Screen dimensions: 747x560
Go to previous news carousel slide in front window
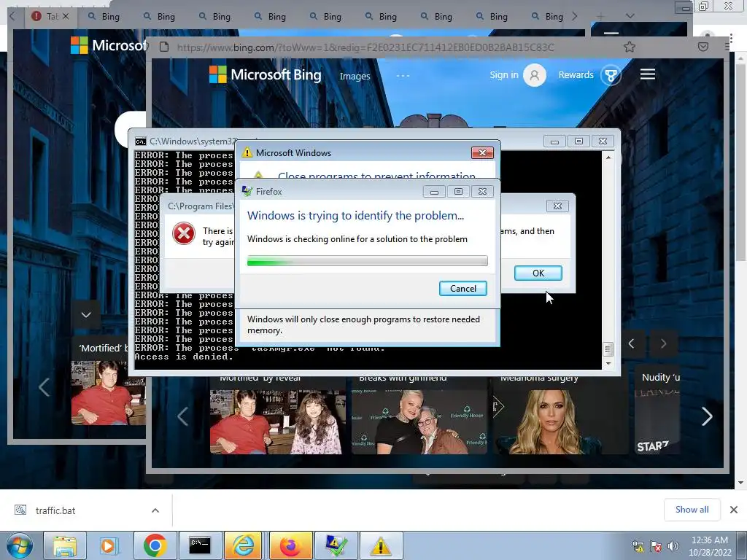tap(182, 416)
